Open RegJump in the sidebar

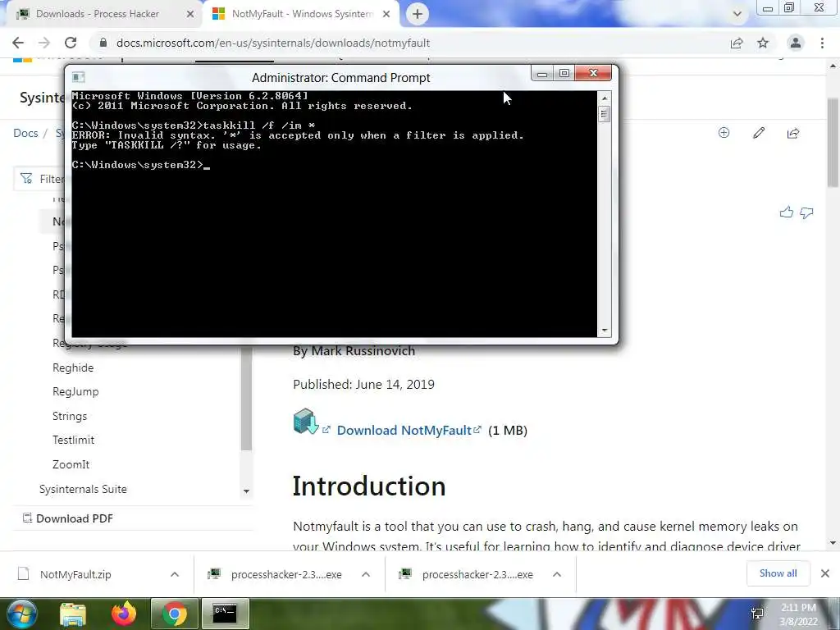(x=75, y=391)
